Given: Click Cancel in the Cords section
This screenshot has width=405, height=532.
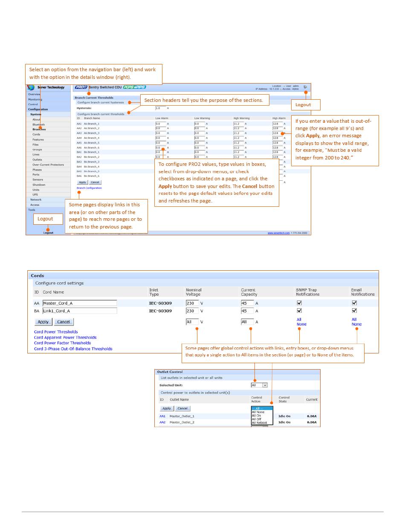Looking at the screenshot, I should coord(63,322).
